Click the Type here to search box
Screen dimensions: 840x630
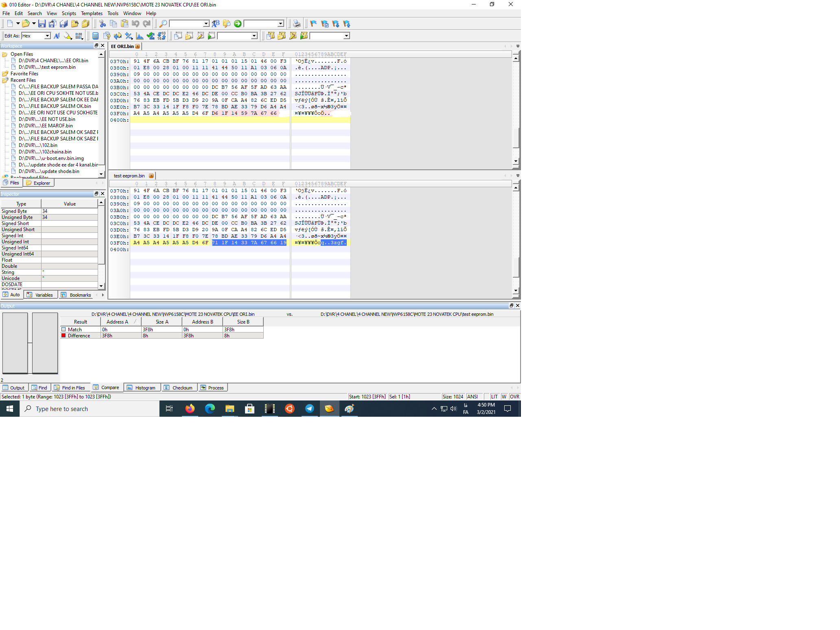90,409
